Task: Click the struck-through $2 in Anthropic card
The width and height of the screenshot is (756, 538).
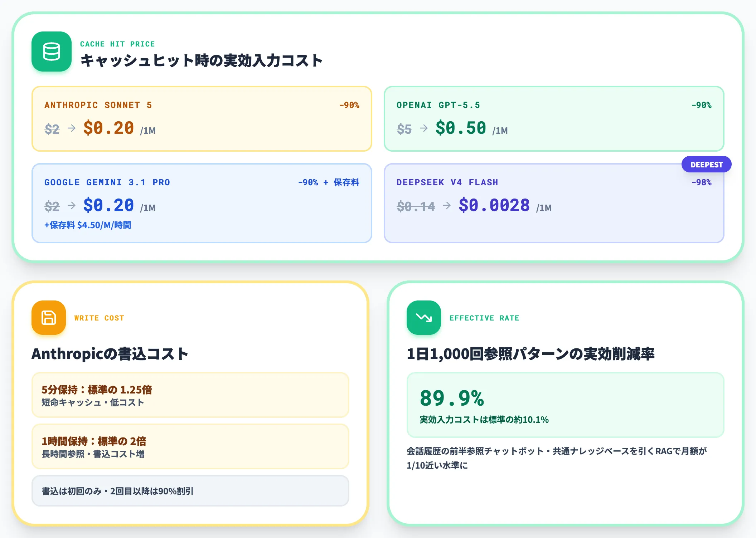Action: pos(52,129)
